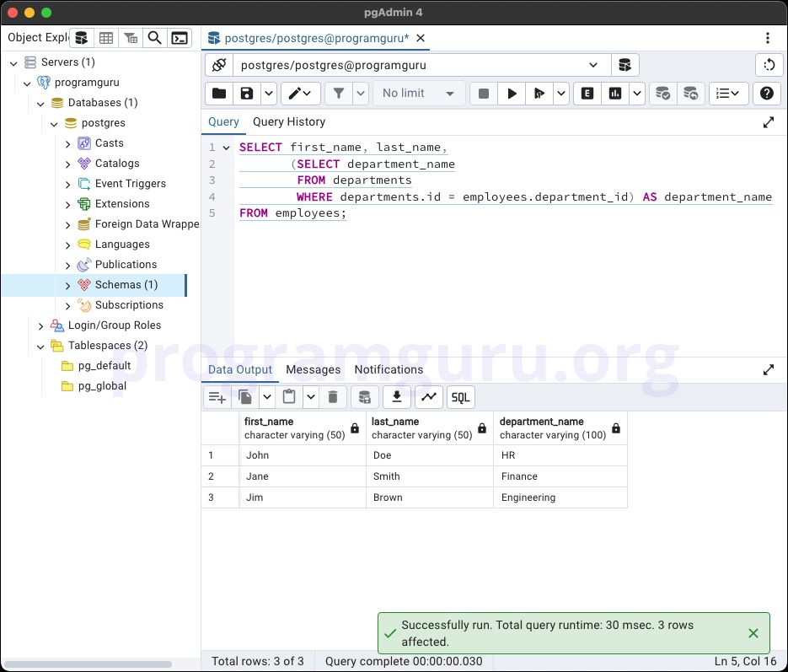The image size is (788, 672).
Task: Expand the Login/Group Roles node
Action: point(40,326)
